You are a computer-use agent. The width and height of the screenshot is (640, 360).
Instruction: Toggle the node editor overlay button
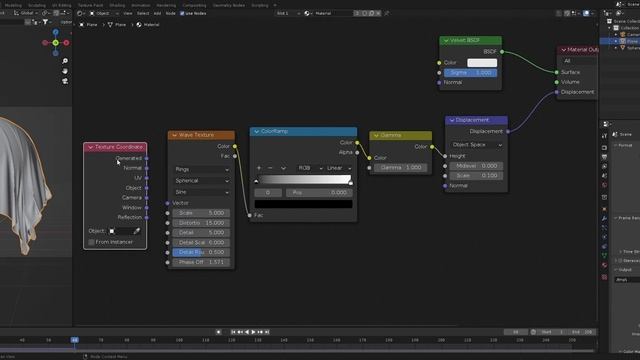click(x=586, y=13)
